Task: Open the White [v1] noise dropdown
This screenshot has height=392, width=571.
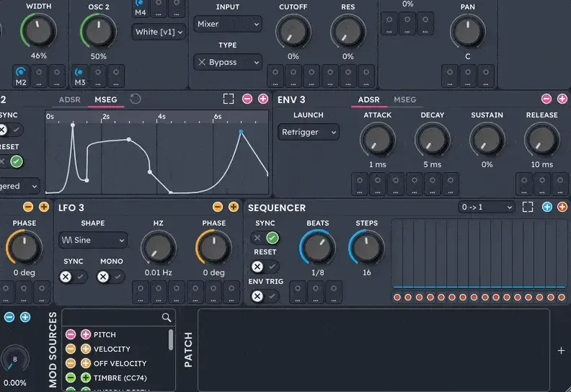Action: [x=159, y=32]
